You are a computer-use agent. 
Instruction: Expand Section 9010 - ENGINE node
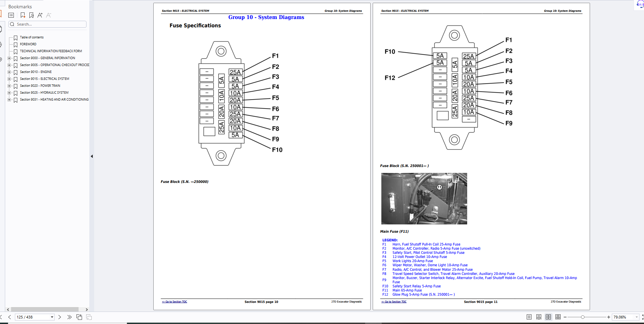(9, 72)
